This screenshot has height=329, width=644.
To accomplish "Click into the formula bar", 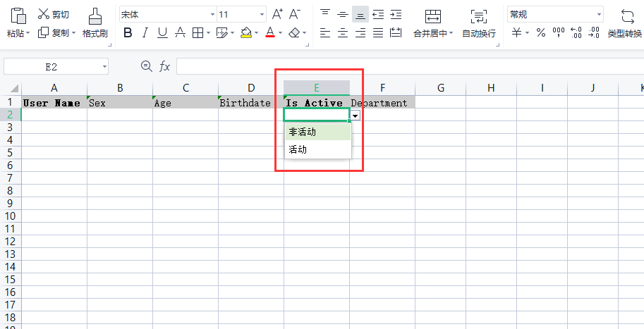I will click(x=410, y=66).
